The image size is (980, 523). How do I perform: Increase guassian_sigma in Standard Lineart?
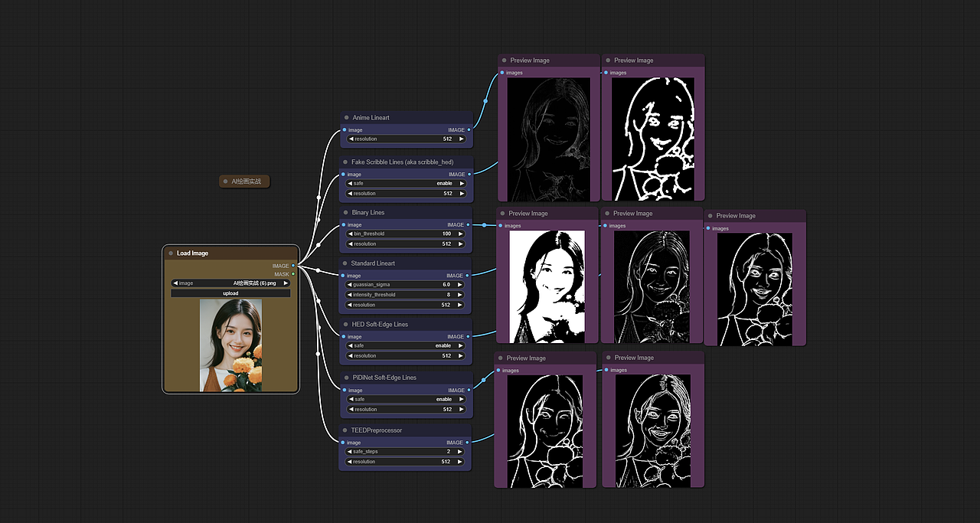pos(461,285)
